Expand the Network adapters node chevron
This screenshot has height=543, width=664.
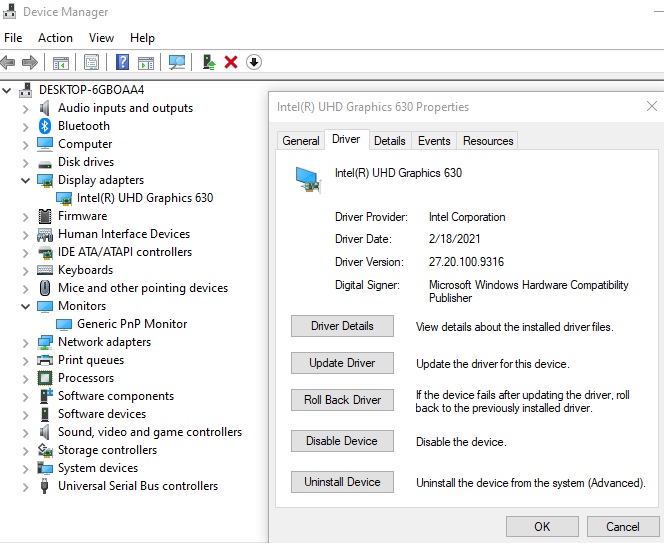pyautogui.click(x=25, y=343)
